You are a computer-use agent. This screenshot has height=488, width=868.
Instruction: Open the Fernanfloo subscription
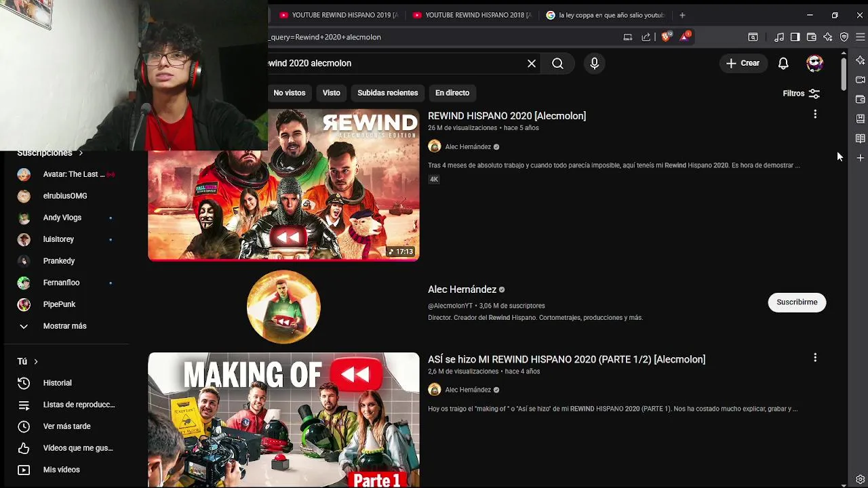[66, 283]
